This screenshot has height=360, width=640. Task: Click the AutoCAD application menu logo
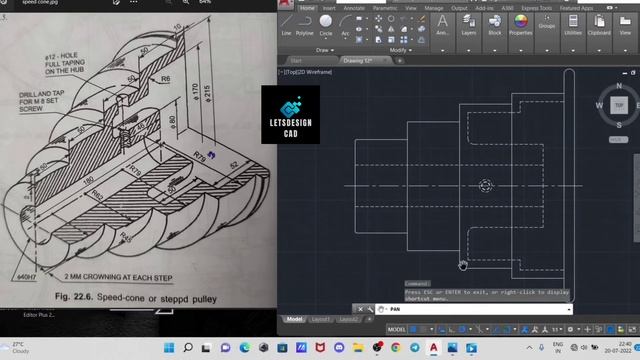286,4
